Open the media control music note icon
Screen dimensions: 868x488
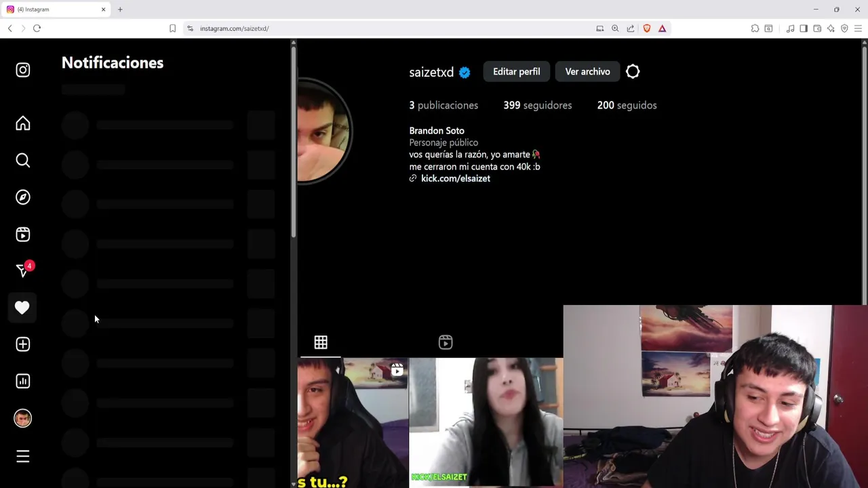click(790, 28)
